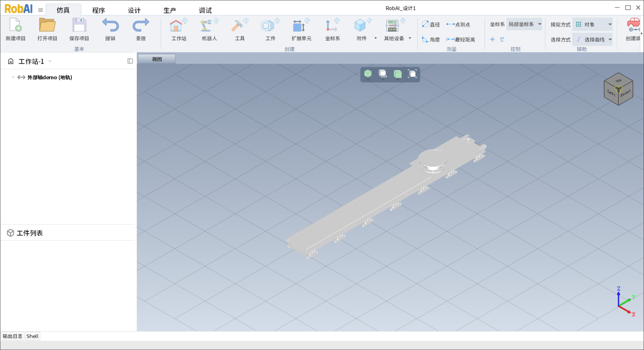Click the ground rail 3D model
Viewport: 644px width, 350px height.
click(386, 196)
